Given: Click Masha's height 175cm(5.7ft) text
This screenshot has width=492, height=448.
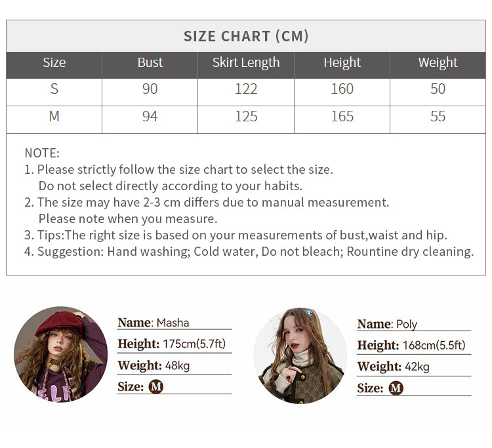Looking at the screenshot, I should pos(194,344).
